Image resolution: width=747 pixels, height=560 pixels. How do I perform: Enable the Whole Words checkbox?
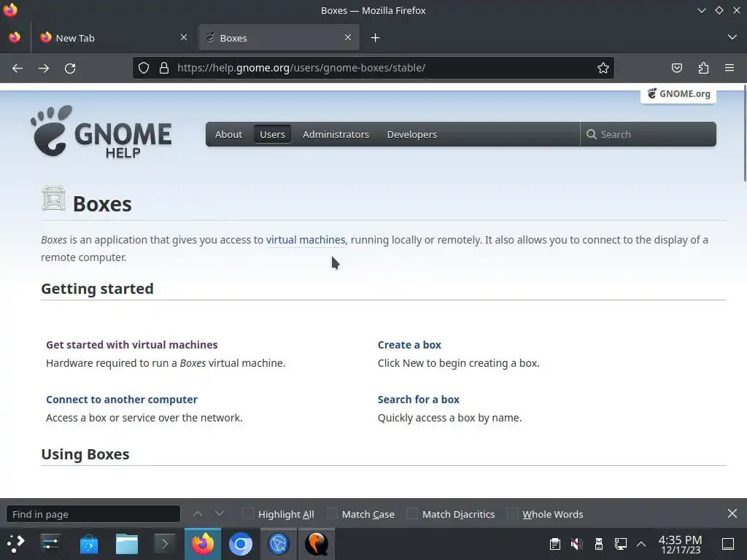pyautogui.click(x=512, y=514)
